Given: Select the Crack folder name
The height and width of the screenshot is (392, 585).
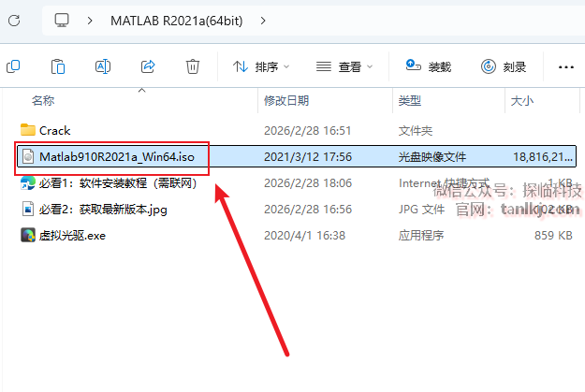Looking at the screenshot, I should pos(55,131).
